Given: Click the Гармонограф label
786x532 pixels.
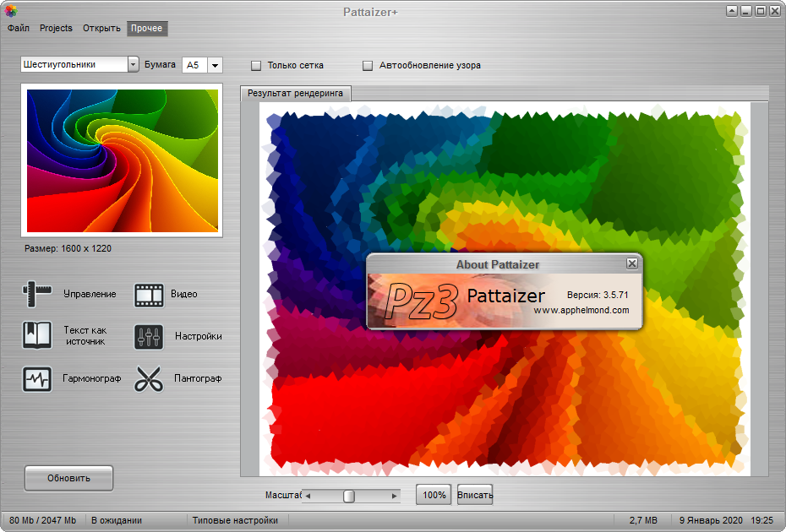Looking at the screenshot, I should coord(92,378).
